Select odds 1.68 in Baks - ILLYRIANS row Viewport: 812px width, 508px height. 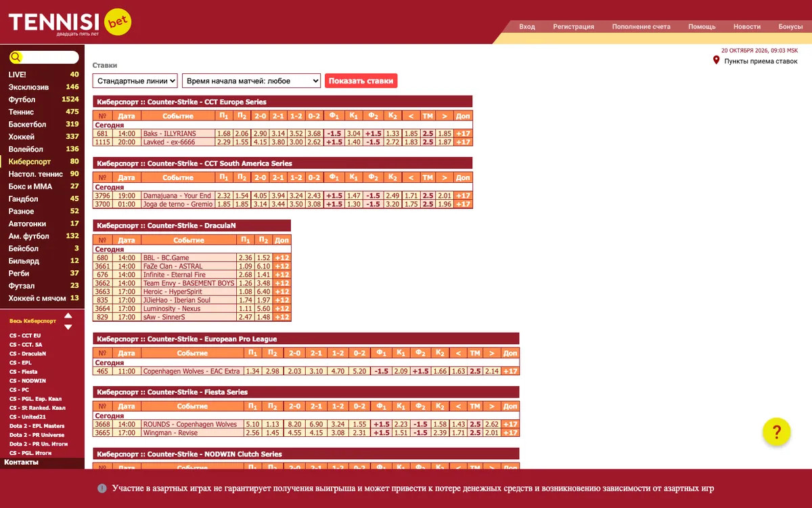pos(224,133)
